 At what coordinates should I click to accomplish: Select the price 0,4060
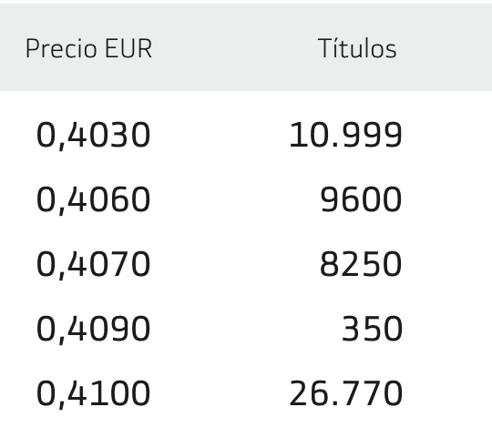[x=94, y=200]
